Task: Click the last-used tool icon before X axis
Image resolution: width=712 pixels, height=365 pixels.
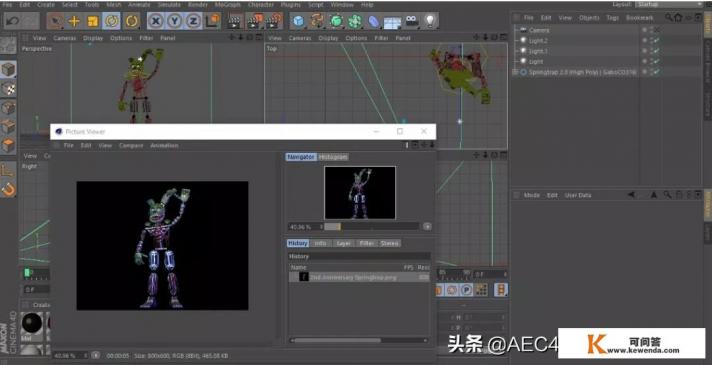Action: tap(132, 21)
